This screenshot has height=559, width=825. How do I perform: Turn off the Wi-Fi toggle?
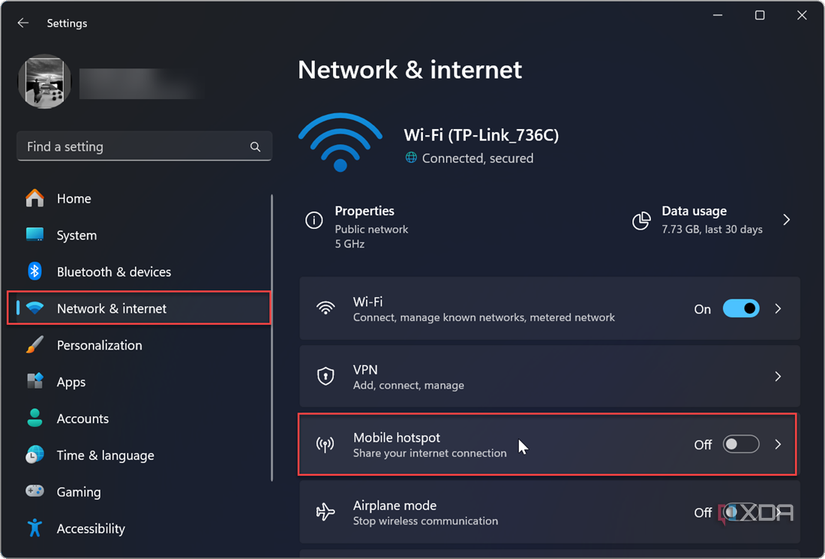(x=741, y=309)
